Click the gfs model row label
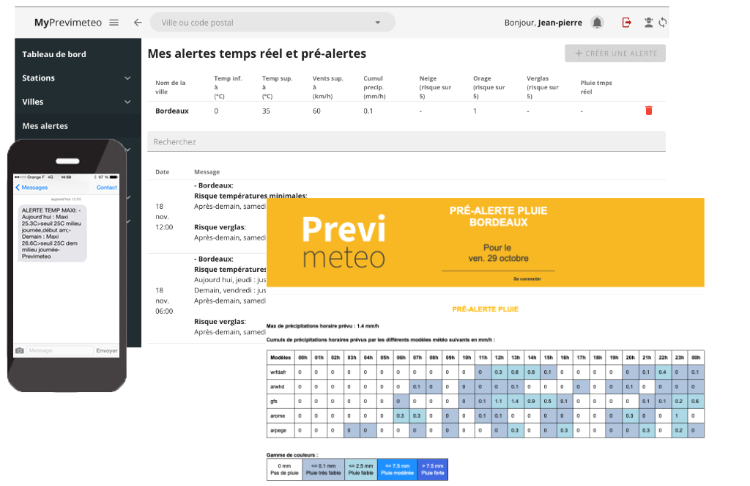This screenshot has width=750, height=486. 274,401
